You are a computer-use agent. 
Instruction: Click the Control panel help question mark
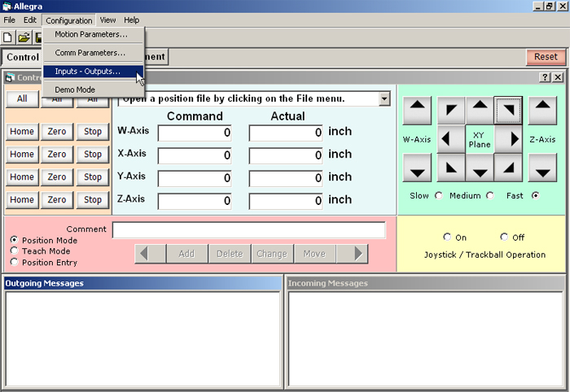coord(545,77)
